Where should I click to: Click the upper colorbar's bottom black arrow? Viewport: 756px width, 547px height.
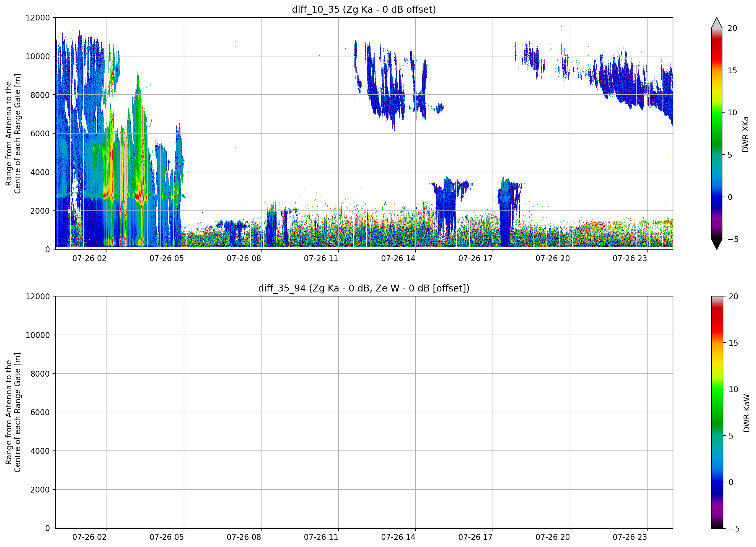[716, 244]
